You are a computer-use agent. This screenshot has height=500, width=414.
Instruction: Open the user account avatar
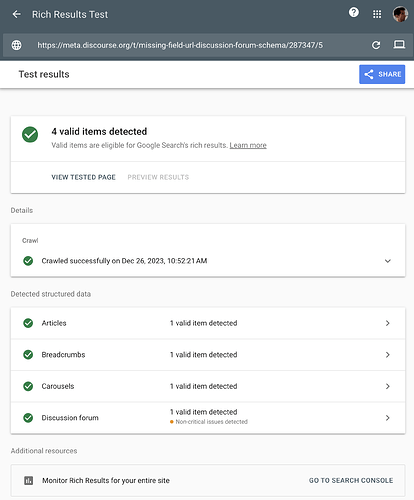click(400, 14)
